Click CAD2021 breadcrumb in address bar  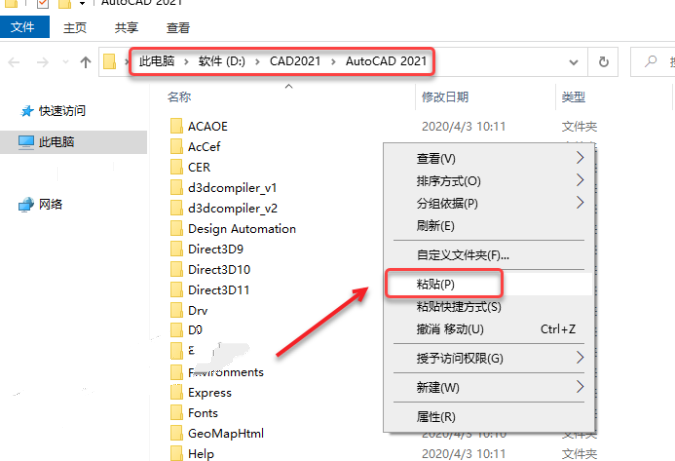click(295, 61)
